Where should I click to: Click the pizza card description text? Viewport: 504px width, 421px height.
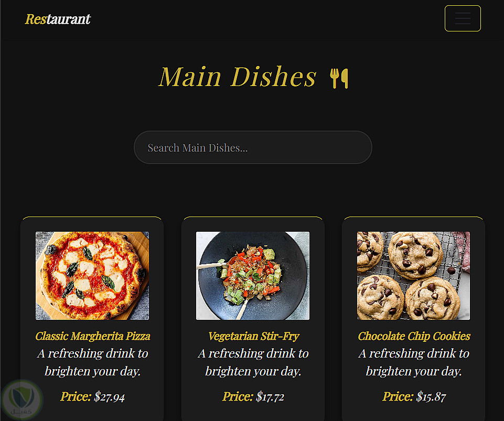pos(93,362)
